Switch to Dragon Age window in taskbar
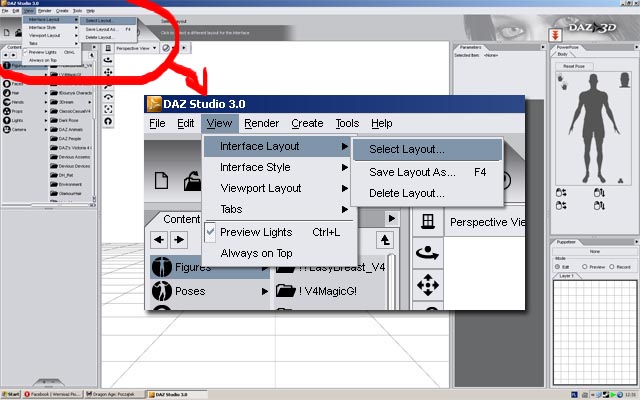 tap(115, 394)
